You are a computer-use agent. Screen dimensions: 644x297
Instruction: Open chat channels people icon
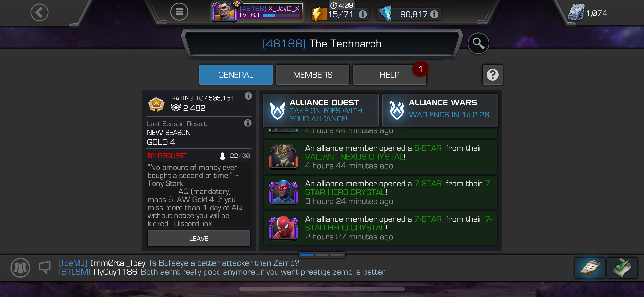tap(20, 268)
